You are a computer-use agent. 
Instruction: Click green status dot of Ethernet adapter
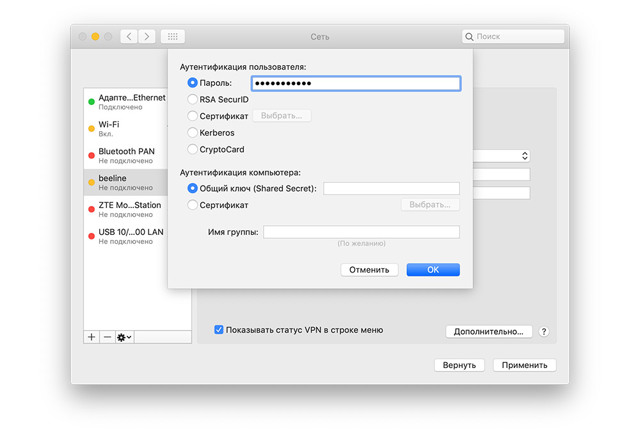(91, 102)
